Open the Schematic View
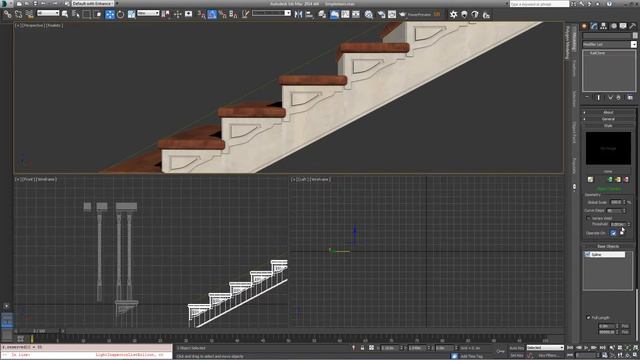This screenshot has width=640, height=360. [356, 14]
